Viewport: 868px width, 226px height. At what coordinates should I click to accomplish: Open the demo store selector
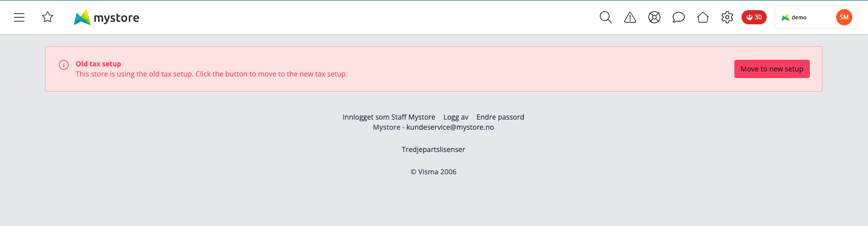pyautogui.click(x=805, y=17)
